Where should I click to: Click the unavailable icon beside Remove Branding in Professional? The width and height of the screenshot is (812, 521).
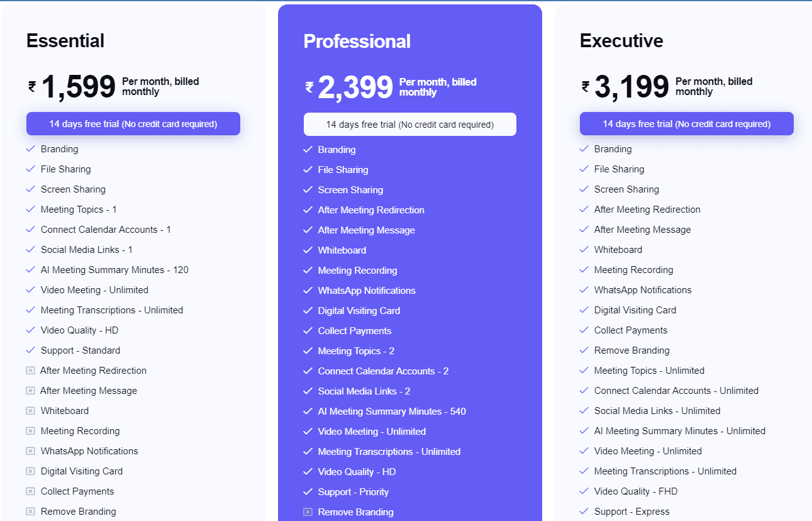click(x=308, y=512)
